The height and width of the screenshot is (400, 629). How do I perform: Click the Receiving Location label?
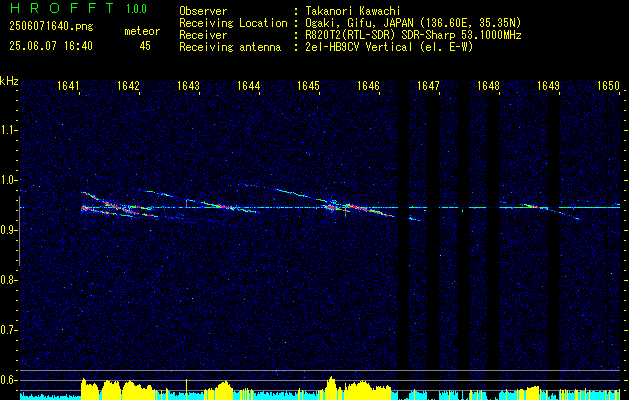pyautogui.click(x=233, y=23)
